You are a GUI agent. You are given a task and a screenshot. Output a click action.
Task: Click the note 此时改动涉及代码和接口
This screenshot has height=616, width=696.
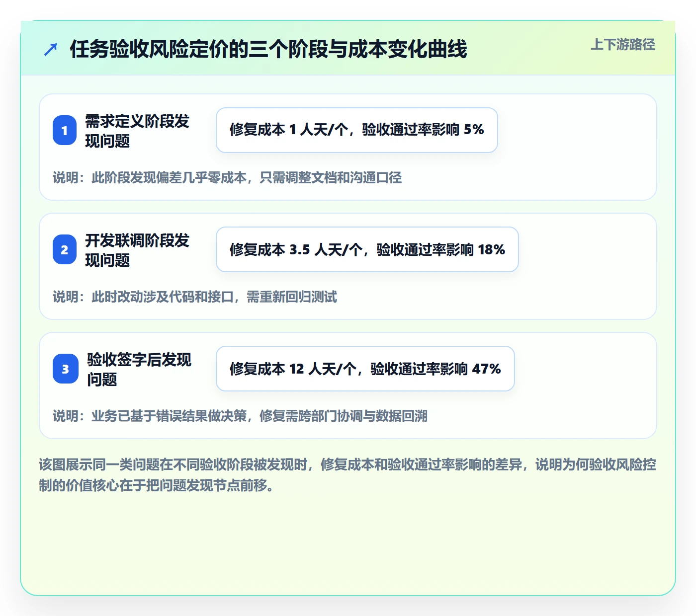click(195, 297)
